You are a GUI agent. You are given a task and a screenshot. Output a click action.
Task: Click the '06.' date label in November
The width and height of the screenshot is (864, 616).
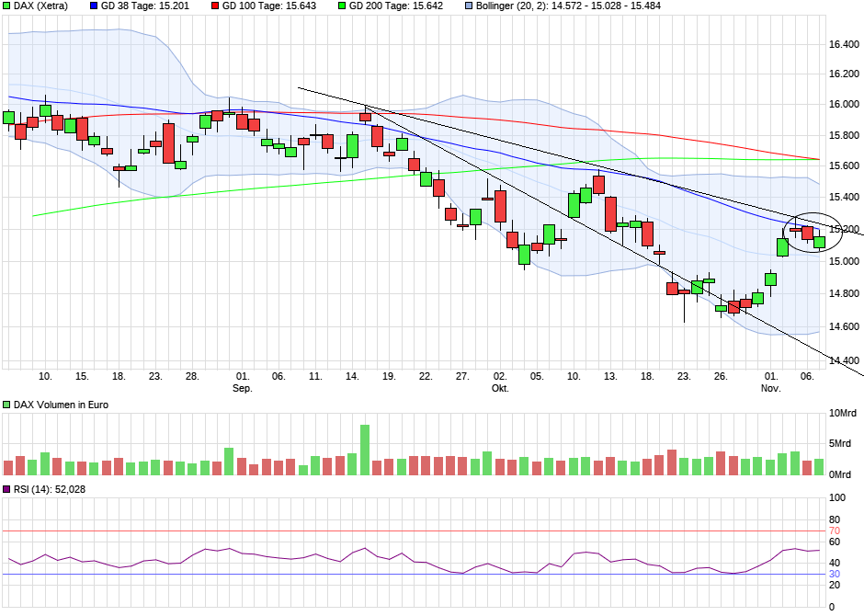[807, 376]
